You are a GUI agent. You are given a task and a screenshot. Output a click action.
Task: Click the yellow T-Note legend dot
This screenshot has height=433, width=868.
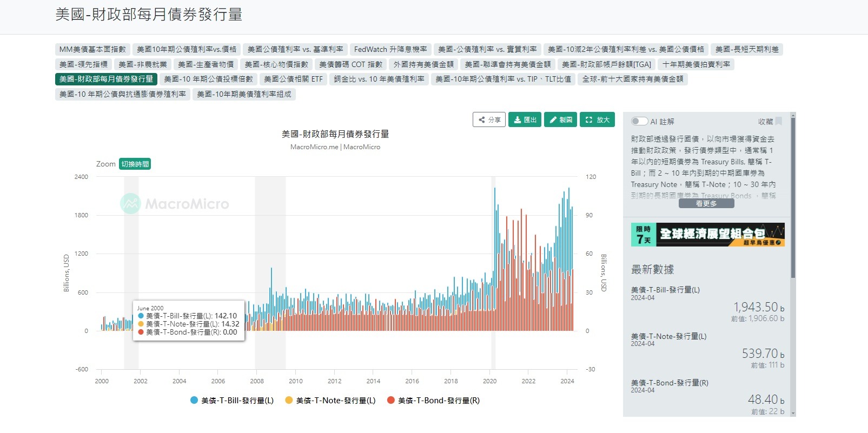[289, 400]
